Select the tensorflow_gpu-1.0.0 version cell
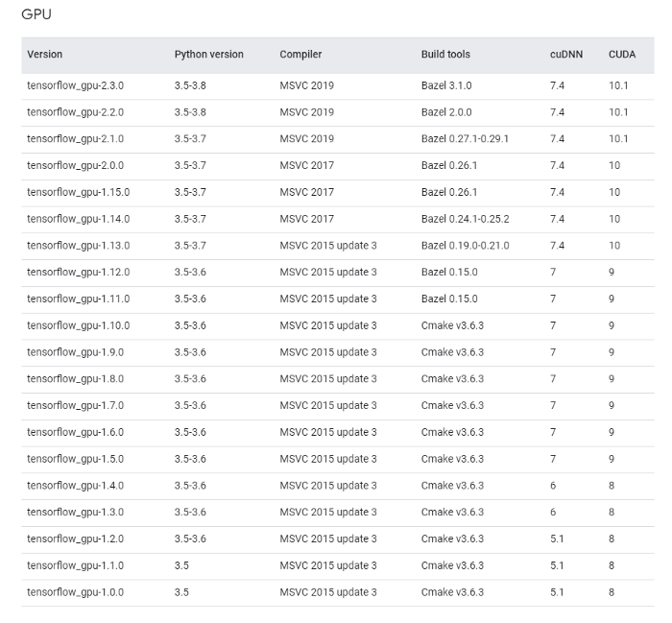Image resolution: width=672 pixels, height=623 pixels. pyautogui.click(x=75, y=593)
